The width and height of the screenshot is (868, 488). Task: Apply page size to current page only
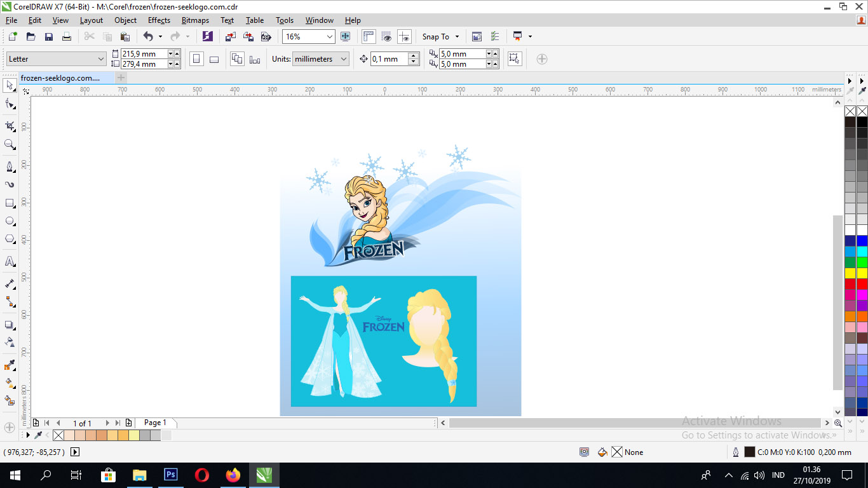pyautogui.click(x=255, y=59)
